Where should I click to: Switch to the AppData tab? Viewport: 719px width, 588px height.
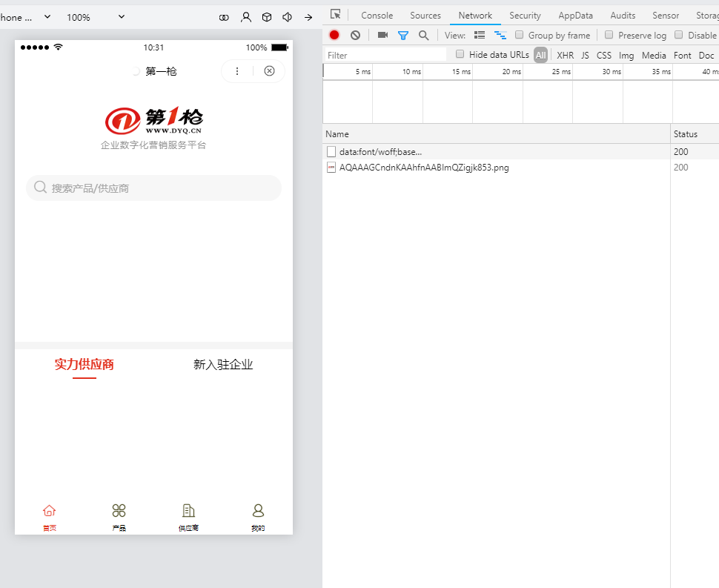[575, 15]
